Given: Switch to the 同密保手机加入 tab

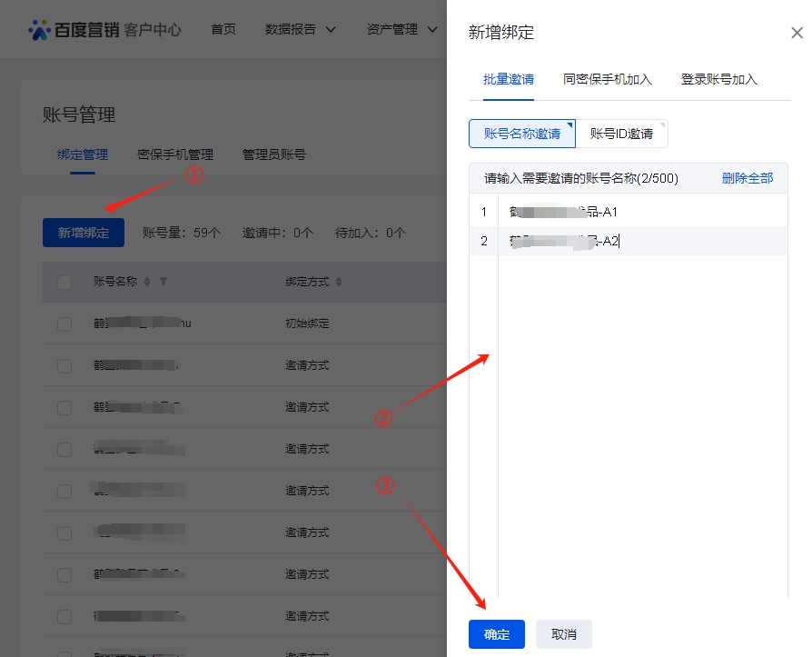Looking at the screenshot, I should click(607, 79).
